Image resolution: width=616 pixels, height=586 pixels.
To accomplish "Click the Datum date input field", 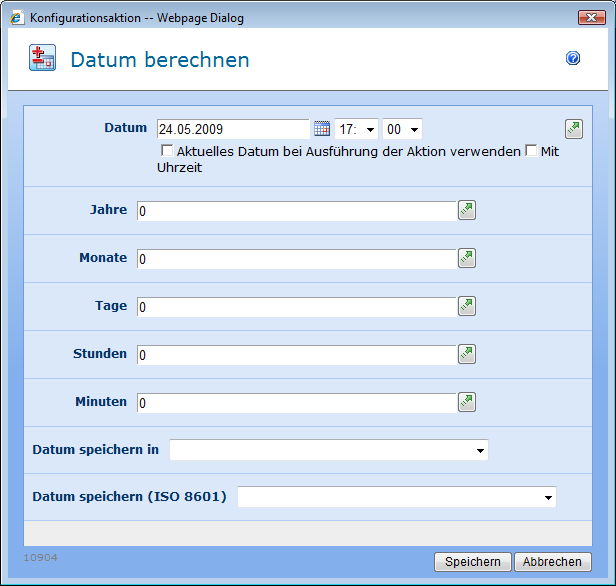I will click(232, 129).
